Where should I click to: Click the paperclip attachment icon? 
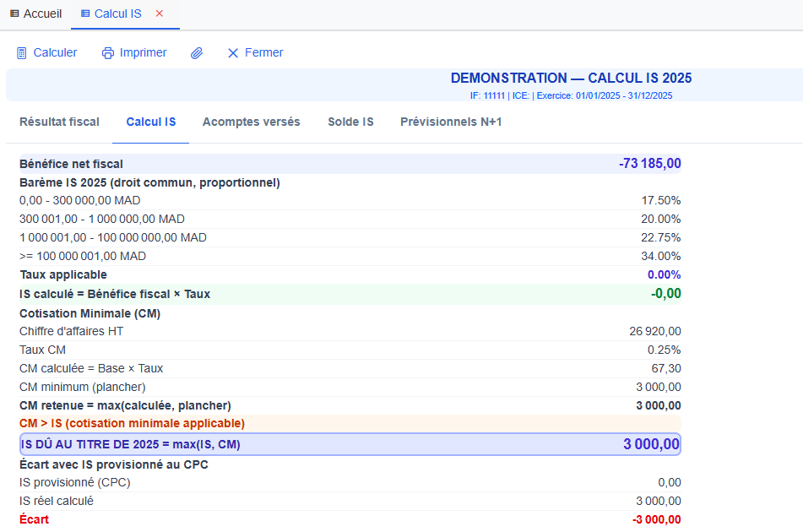click(197, 53)
